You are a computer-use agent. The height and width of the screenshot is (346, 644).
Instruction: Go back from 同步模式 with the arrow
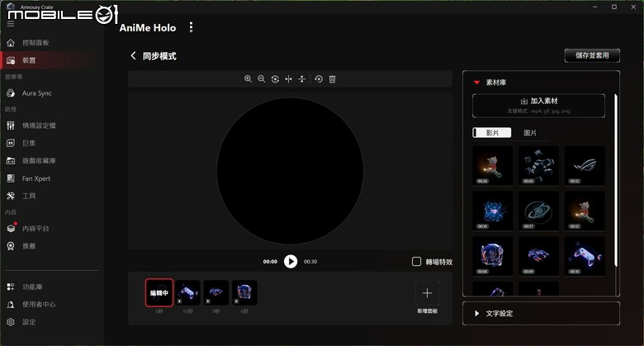click(133, 55)
